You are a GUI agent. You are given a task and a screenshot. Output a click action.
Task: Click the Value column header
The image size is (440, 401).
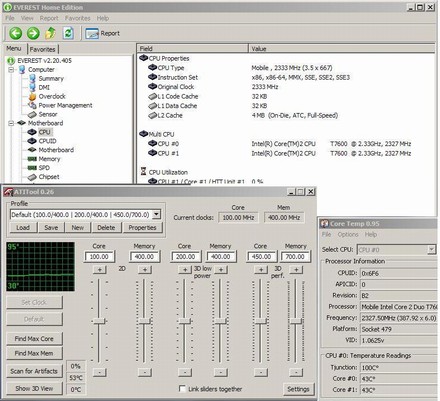click(342, 49)
